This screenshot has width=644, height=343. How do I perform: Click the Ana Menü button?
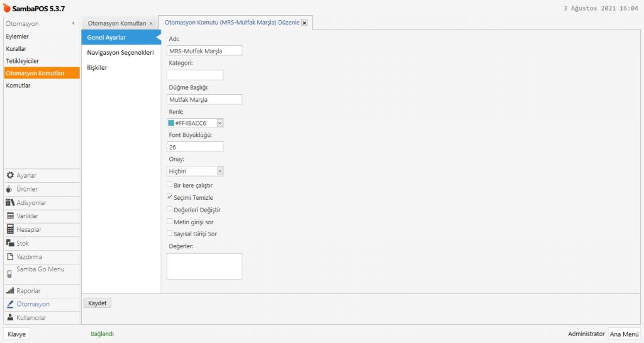pyautogui.click(x=624, y=334)
